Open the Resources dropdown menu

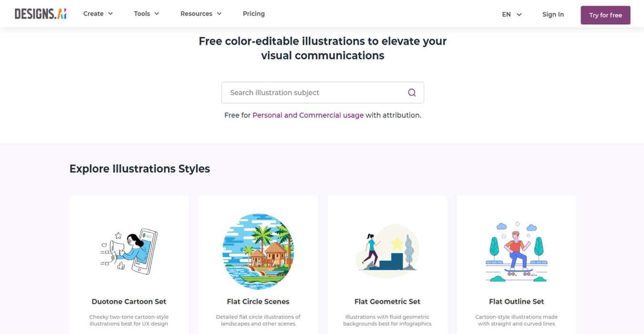coord(200,14)
